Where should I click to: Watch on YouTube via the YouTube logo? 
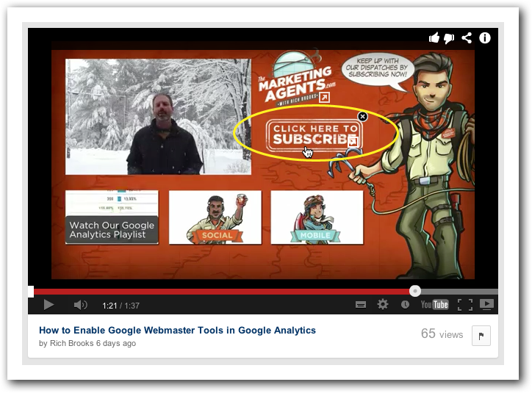tap(434, 305)
